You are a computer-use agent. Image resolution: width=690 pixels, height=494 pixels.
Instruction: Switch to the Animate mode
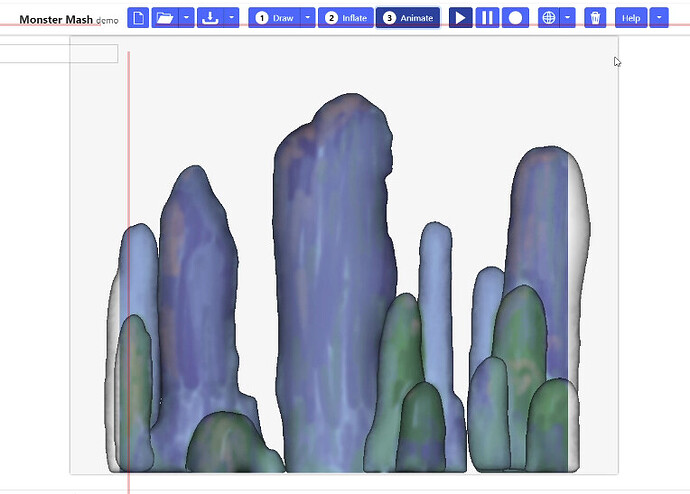[x=408, y=18]
